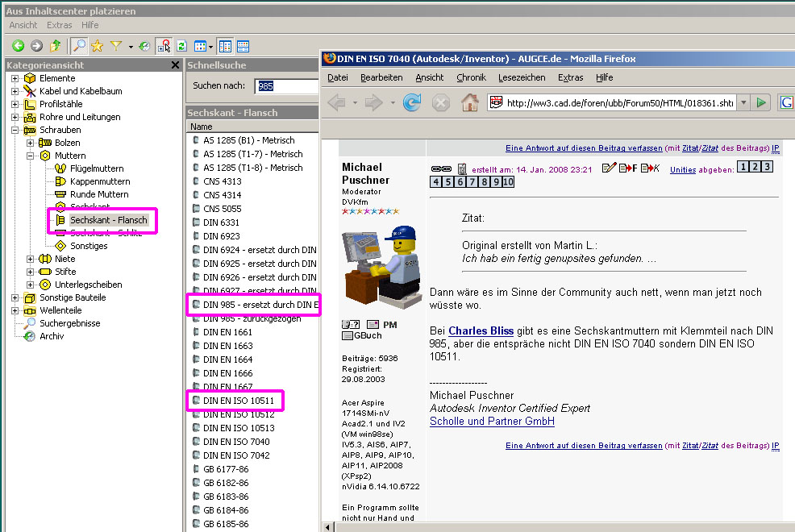
Task: Expand the Profilstähle tree node
Action: tap(15, 104)
